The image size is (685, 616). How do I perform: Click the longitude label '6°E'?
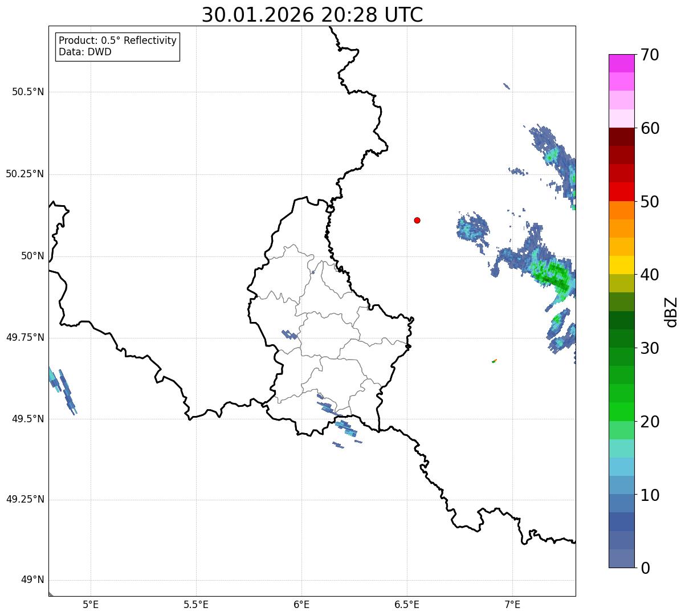click(301, 605)
